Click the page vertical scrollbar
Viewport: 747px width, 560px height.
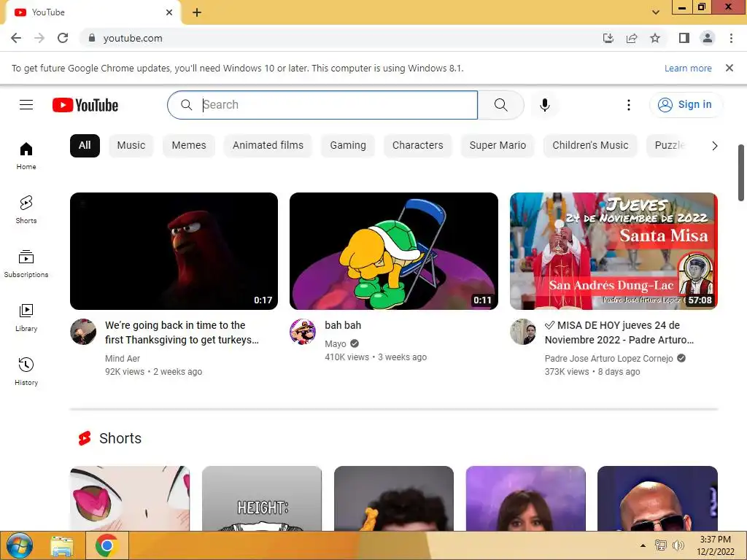coord(741,173)
